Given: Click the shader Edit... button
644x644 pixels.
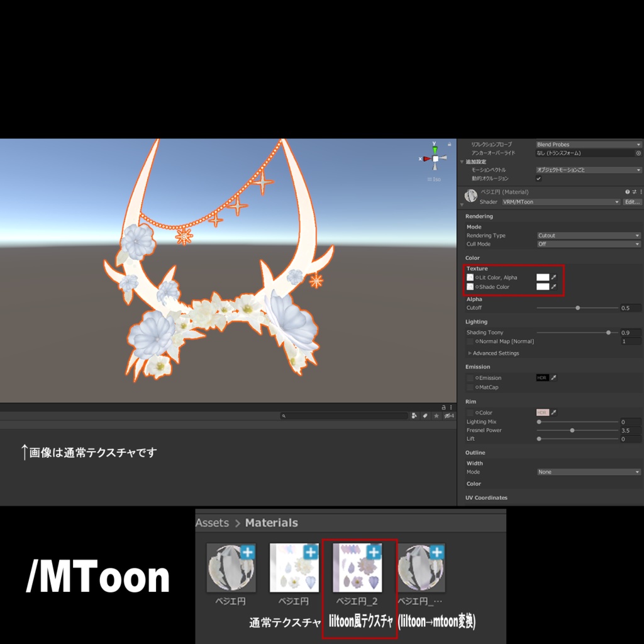Looking at the screenshot, I should [633, 202].
